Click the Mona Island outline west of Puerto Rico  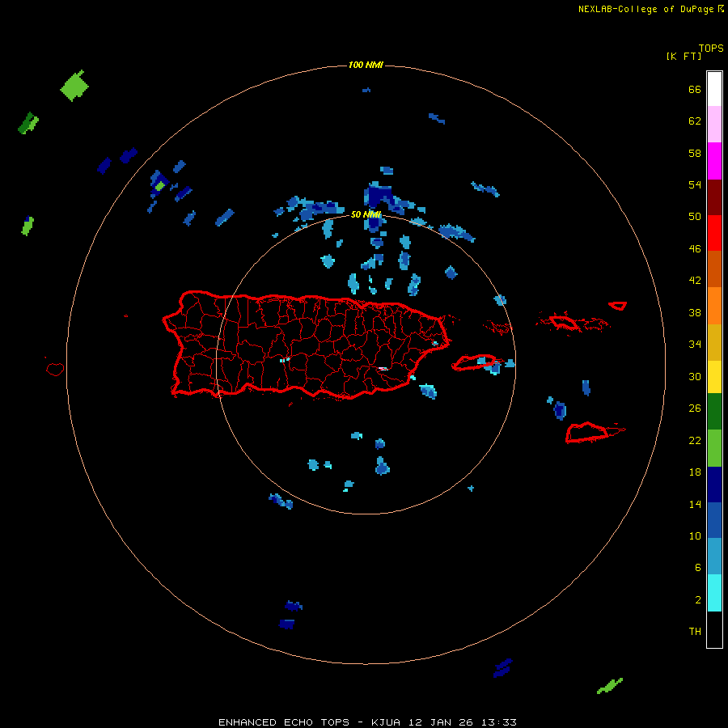(x=55, y=369)
